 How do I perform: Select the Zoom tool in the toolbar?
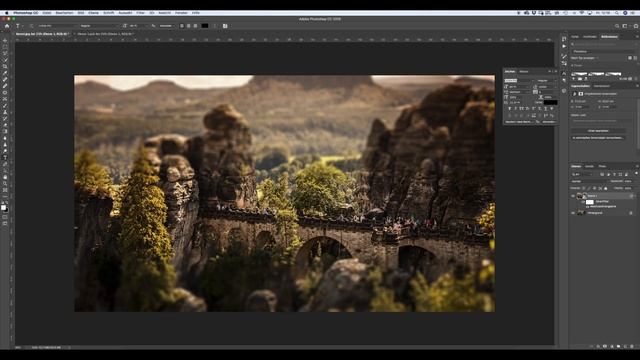(x=5, y=184)
